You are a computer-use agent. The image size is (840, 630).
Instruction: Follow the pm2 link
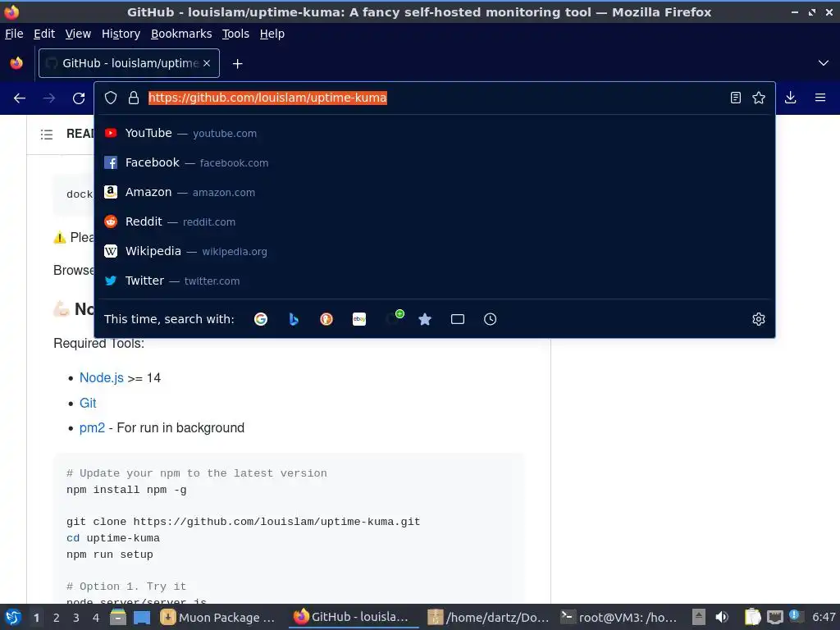pyautogui.click(x=92, y=427)
